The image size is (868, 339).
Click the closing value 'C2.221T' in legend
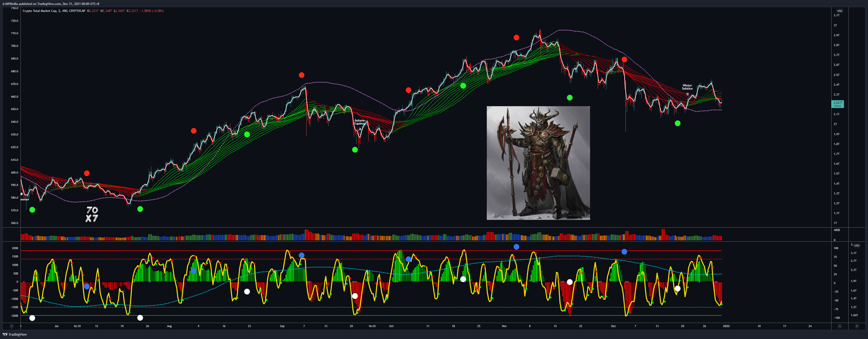point(133,11)
